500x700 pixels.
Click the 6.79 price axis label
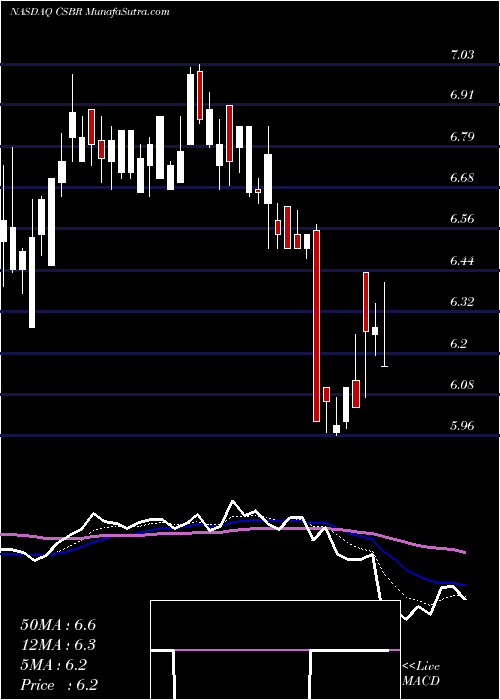(x=462, y=137)
